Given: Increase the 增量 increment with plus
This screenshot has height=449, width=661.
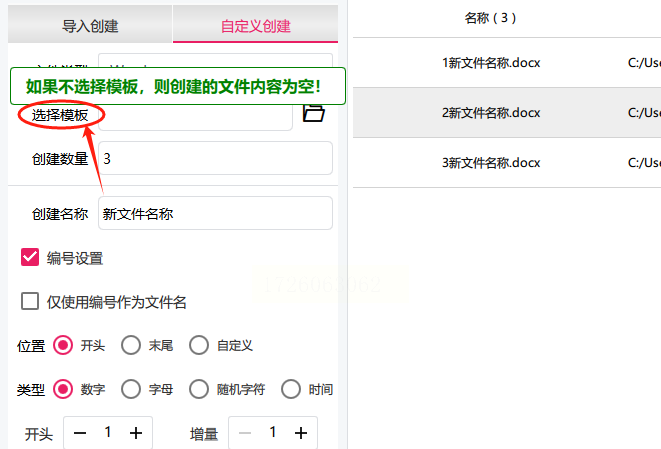Looking at the screenshot, I should (x=301, y=433).
